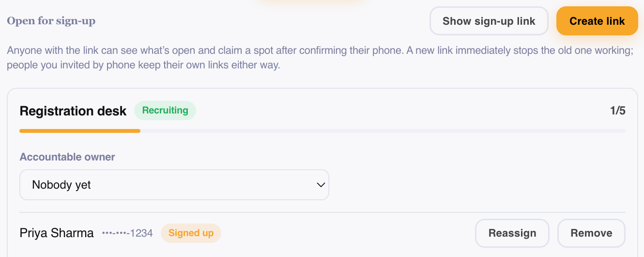Click the sign-up link description paragraph

pyautogui.click(x=320, y=58)
